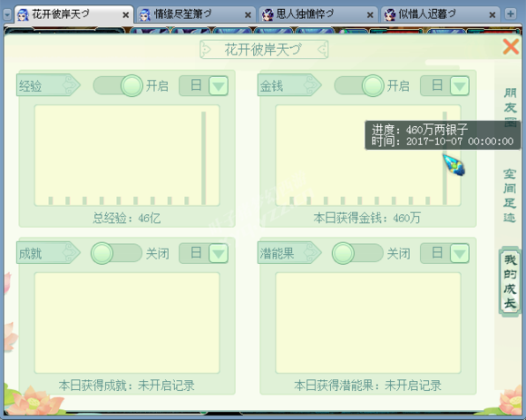Open the 朋友圈 side tab
The height and width of the screenshot is (420, 526).
(x=511, y=108)
